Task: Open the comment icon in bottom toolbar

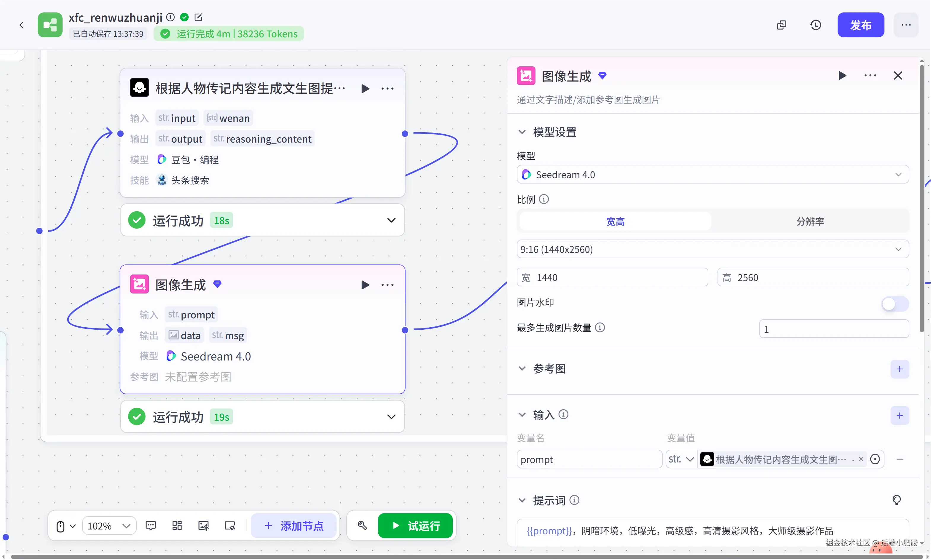Action: (151, 526)
